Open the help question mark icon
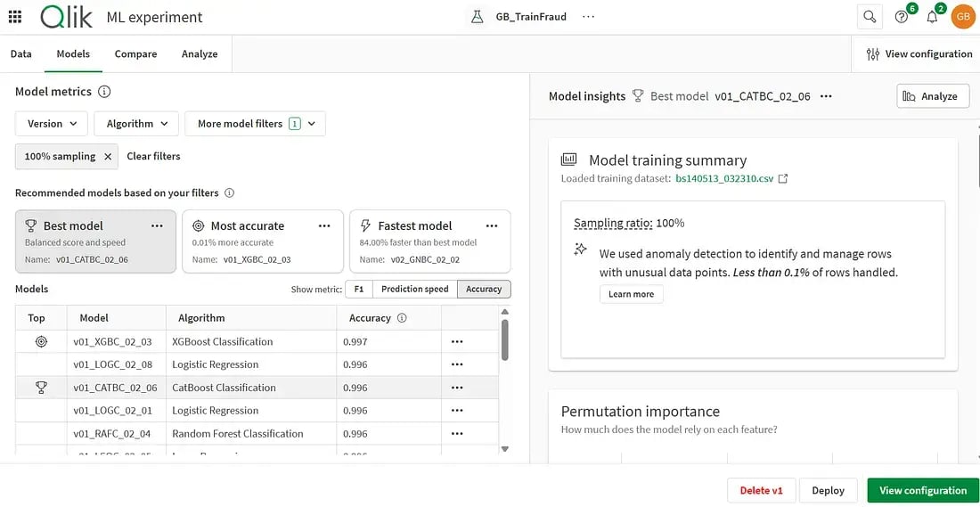 click(x=901, y=17)
